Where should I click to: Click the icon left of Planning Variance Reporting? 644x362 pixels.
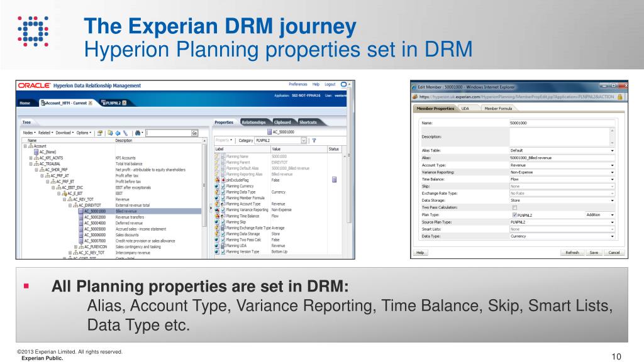[217, 210]
